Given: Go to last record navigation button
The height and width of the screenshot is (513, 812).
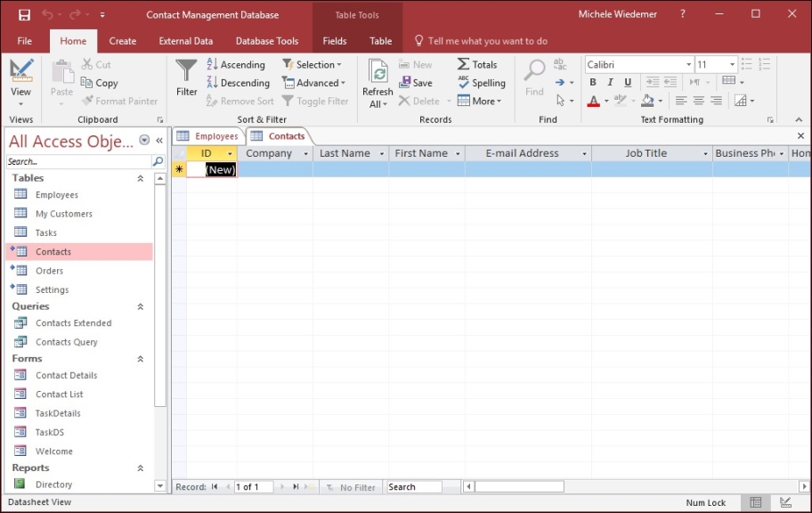Looking at the screenshot, I should pos(296,487).
